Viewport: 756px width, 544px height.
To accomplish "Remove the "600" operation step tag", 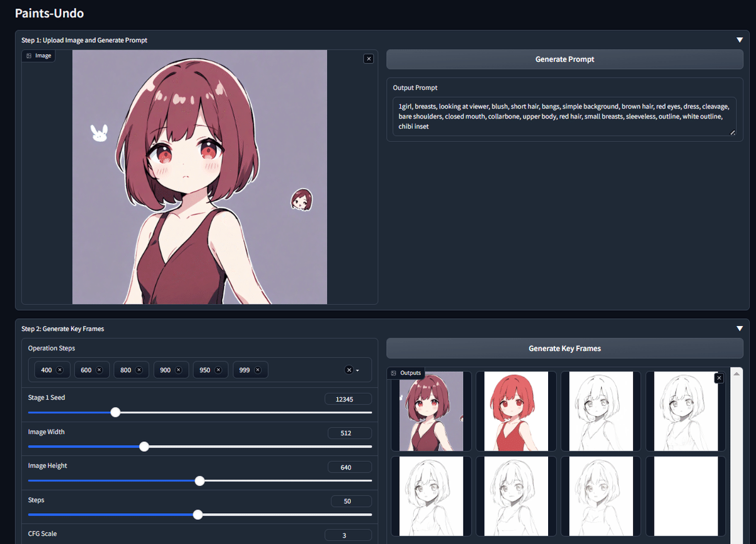I will point(100,369).
